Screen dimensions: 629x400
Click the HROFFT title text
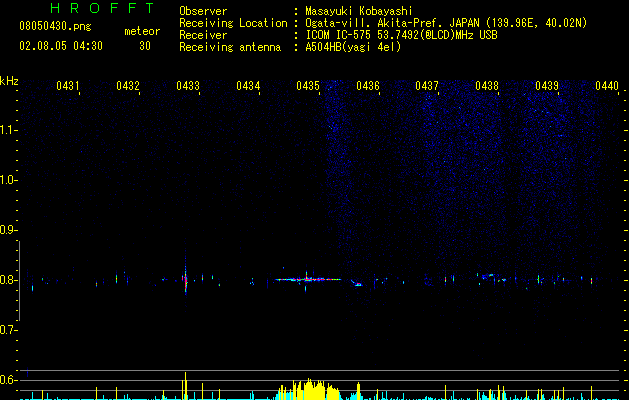(103, 8)
